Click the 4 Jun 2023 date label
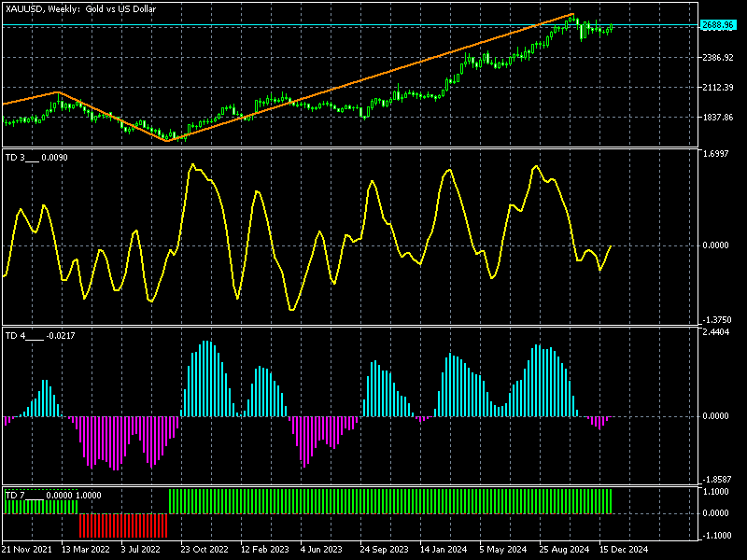Screen dimensions: 747x560 tap(321, 550)
